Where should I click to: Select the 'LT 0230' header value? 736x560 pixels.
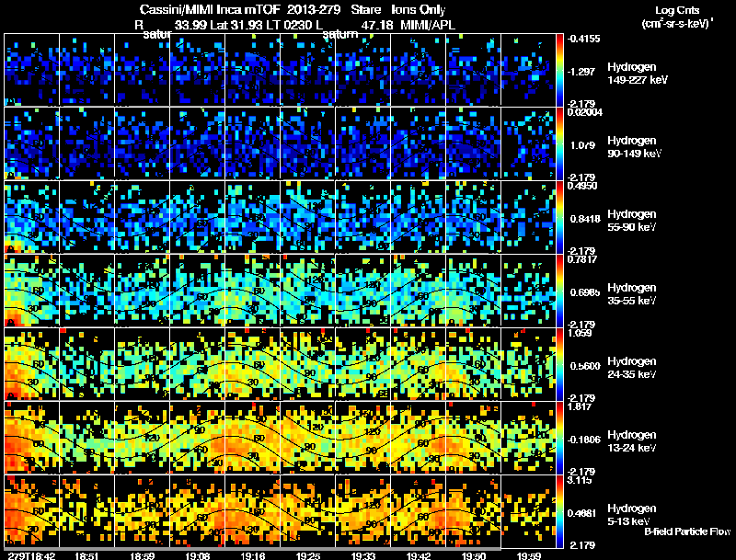pyautogui.click(x=286, y=25)
